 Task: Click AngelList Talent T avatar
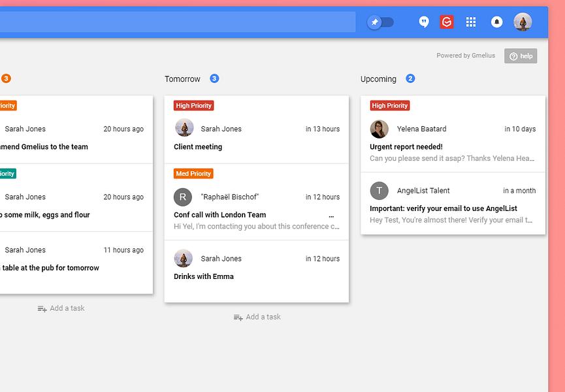point(379,191)
